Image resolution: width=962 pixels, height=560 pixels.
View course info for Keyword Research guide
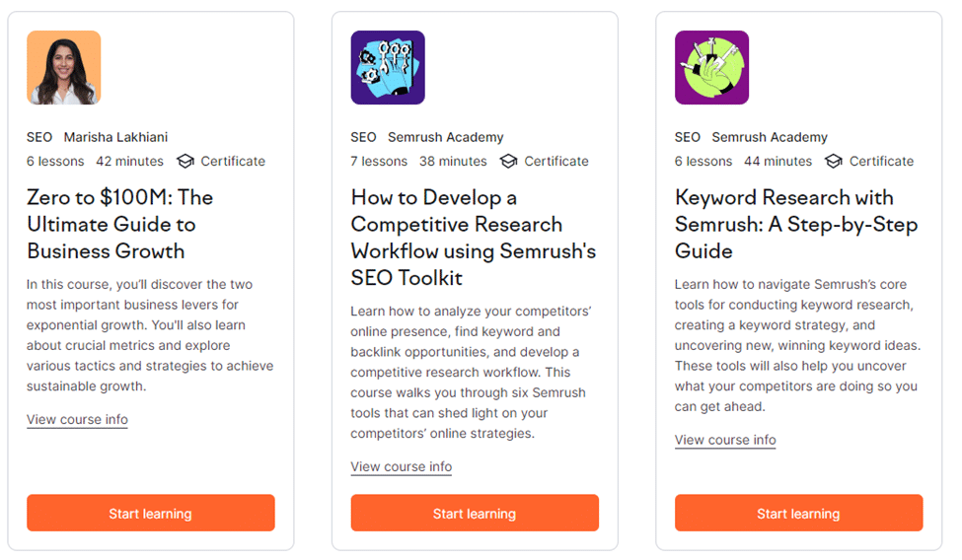coord(725,440)
